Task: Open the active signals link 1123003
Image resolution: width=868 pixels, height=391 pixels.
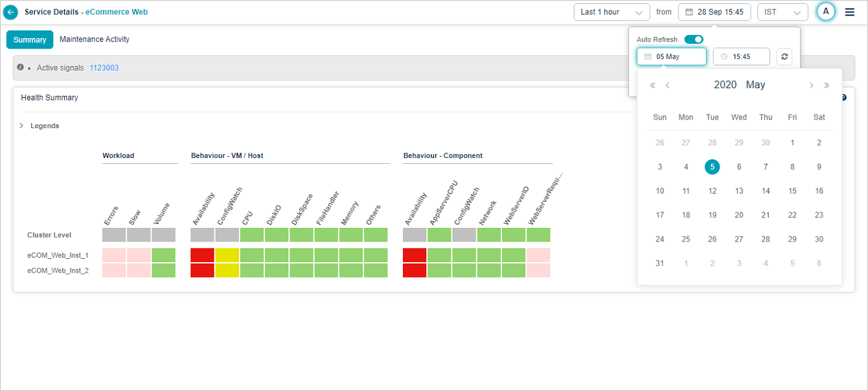Action: [104, 68]
